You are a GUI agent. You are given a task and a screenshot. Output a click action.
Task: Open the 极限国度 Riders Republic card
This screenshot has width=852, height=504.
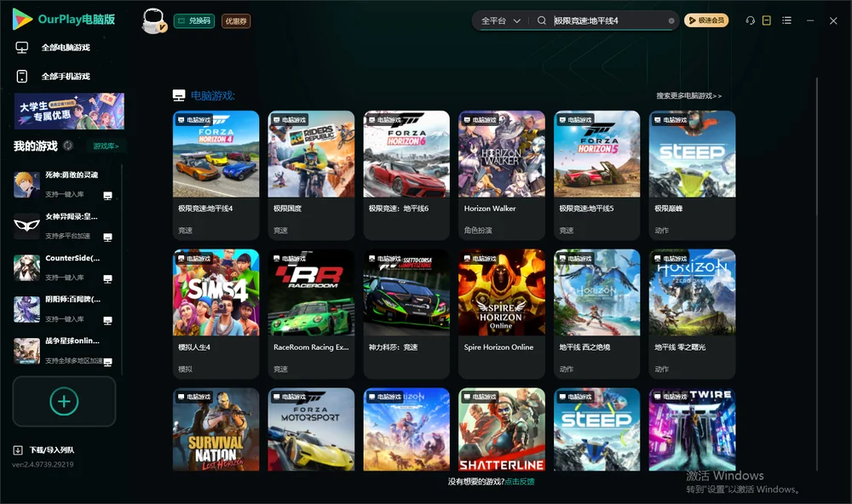pos(311,175)
